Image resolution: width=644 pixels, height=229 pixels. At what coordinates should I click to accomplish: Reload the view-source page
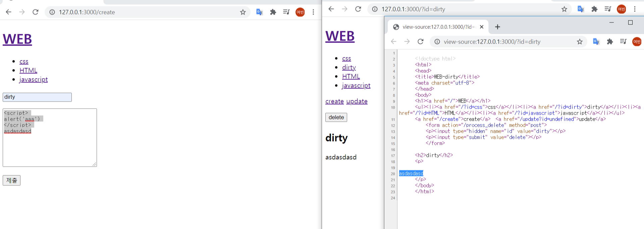(420, 42)
